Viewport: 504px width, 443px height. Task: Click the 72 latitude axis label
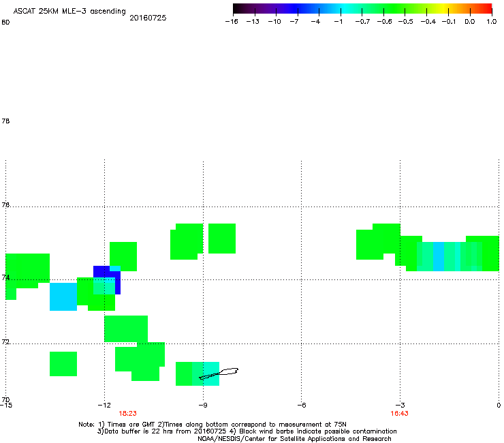tap(5, 342)
